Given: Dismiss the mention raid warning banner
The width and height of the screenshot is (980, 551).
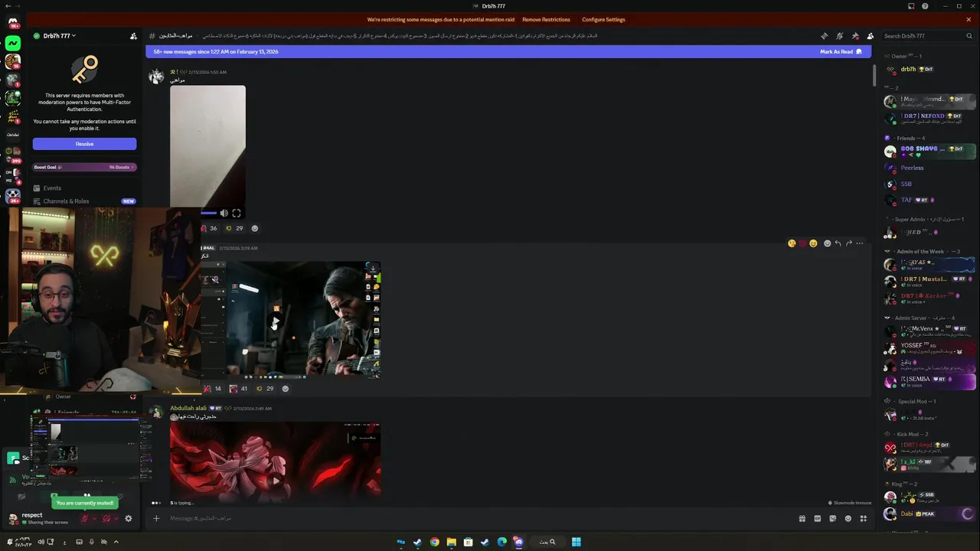Looking at the screenshot, I should tap(969, 19).
